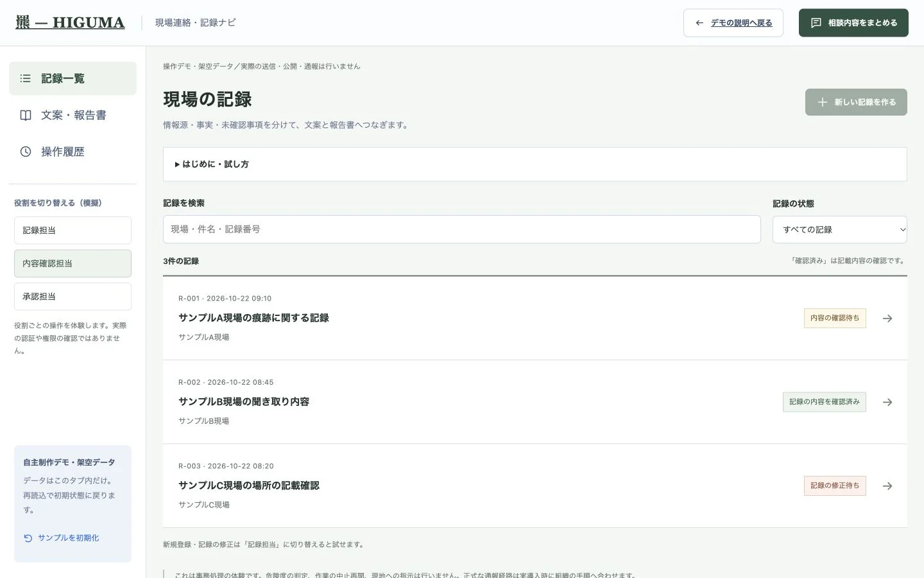
Task: Click the clock icon beside 操作履歴
Action: pyautogui.click(x=26, y=152)
